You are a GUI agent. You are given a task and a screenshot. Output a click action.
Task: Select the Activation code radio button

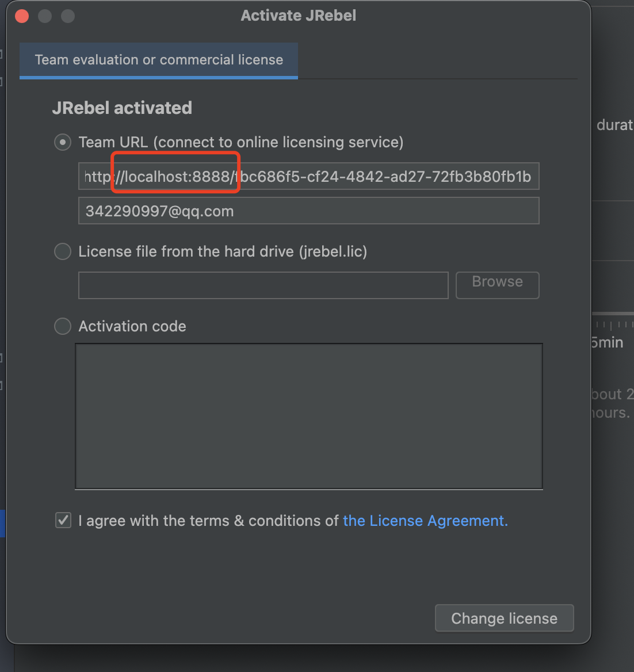tap(63, 326)
